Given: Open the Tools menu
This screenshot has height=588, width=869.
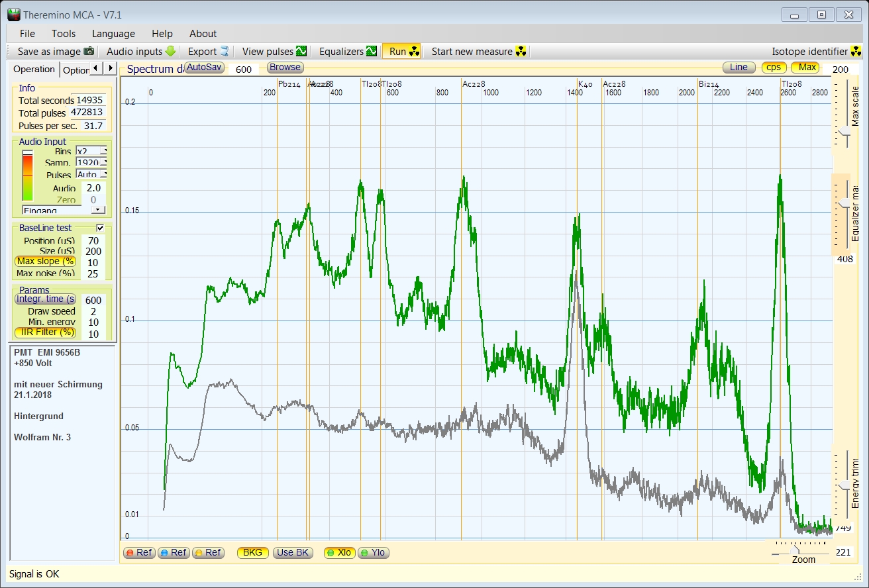Looking at the screenshot, I should click(x=64, y=34).
